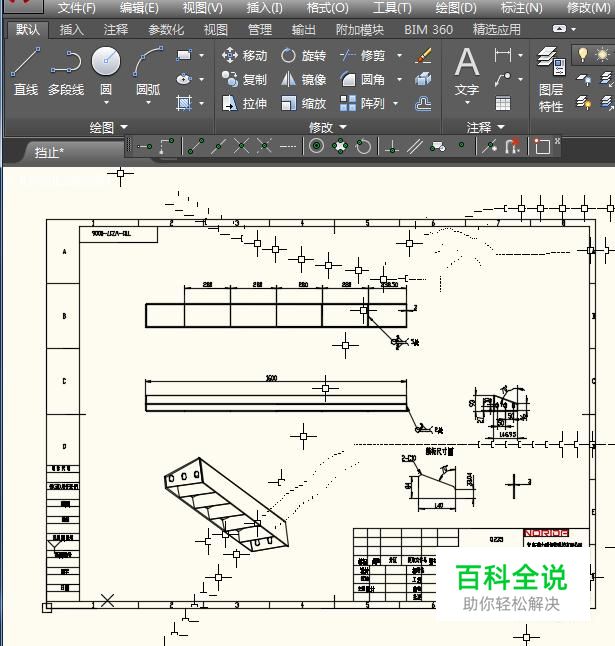Click the snap to quadrant icon
Image resolution: width=615 pixels, height=646 pixels.
tap(340, 146)
